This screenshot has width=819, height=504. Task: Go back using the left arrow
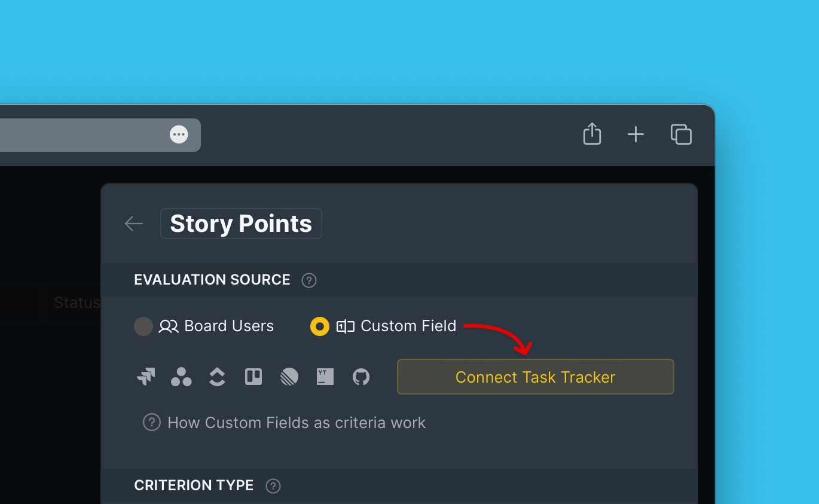point(134,224)
